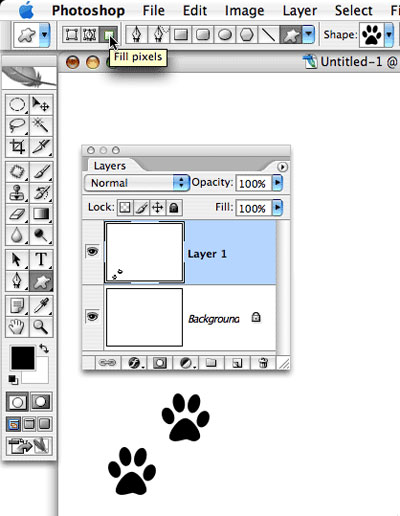Choose Paths mode in options bar

click(90, 35)
